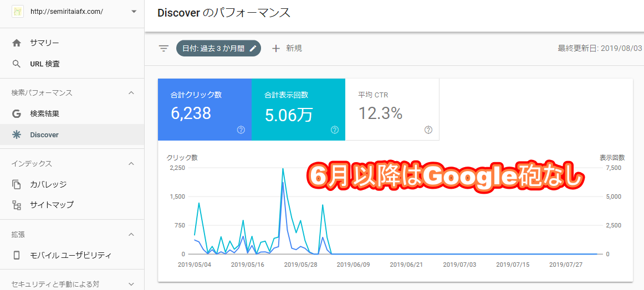The width and height of the screenshot is (644, 290).
Task: Collapse the 拡張 section chevron
Action: point(131,234)
